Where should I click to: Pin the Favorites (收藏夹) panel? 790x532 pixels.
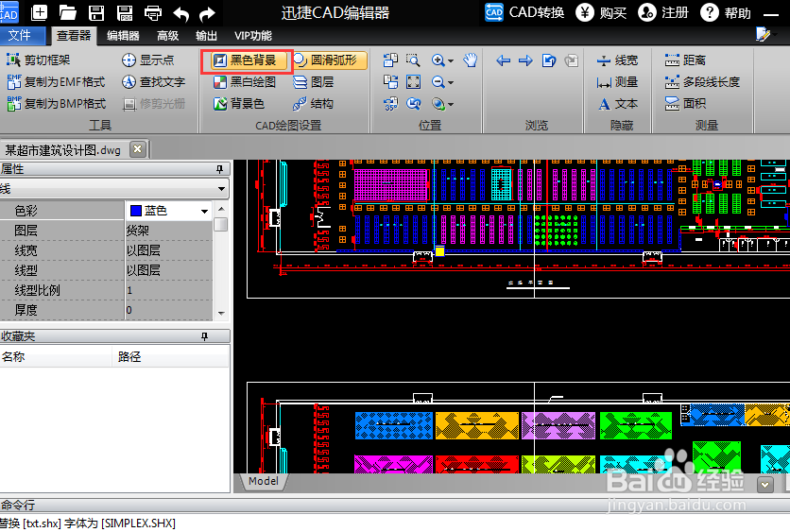point(204,336)
